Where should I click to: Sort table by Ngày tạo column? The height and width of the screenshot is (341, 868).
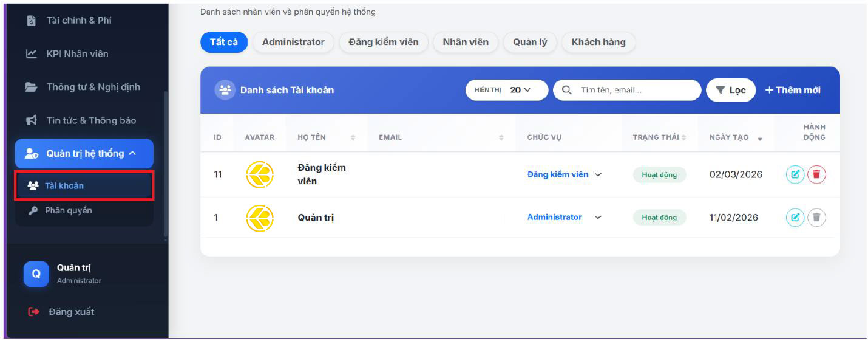click(736, 137)
